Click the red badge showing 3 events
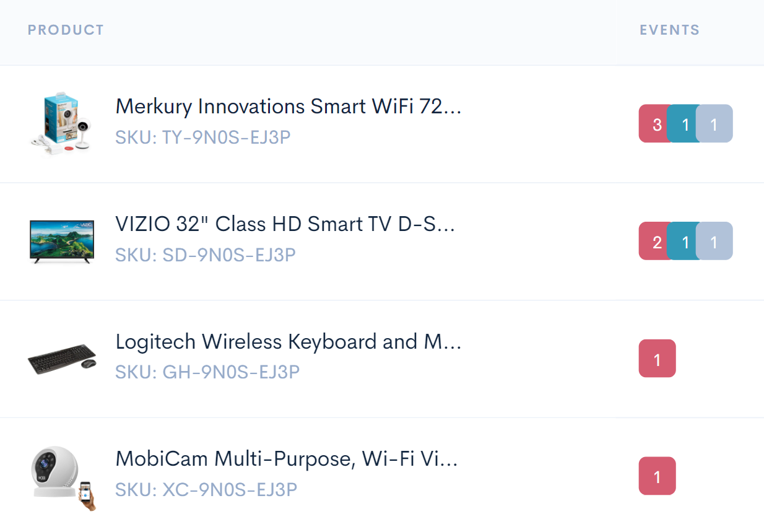The width and height of the screenshot is (764, 532). click(x=655, y=124)
